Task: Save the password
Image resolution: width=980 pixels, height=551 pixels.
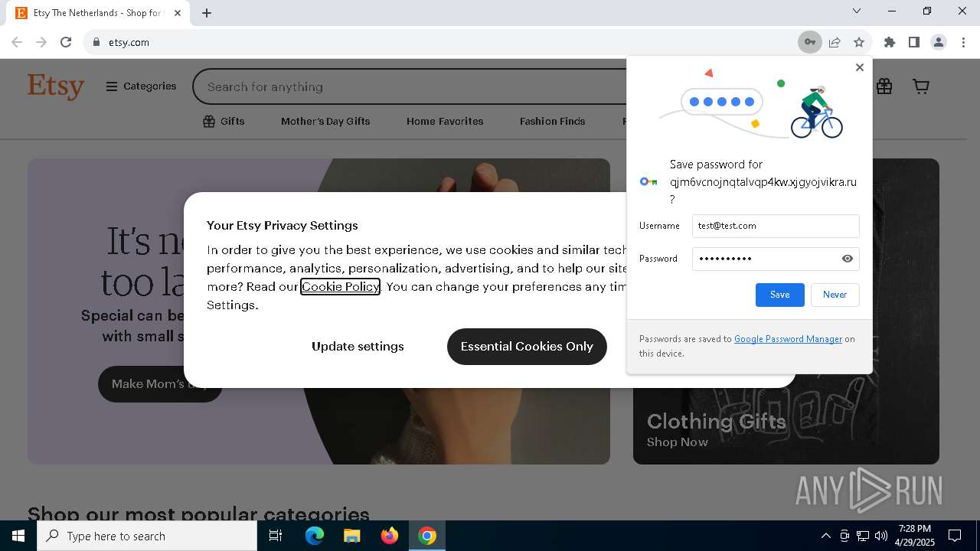Action: (779, 295)
